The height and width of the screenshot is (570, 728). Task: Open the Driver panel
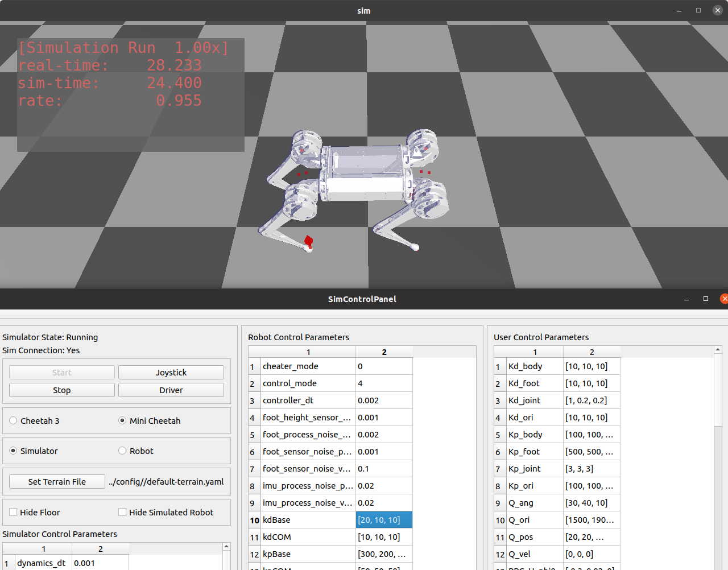tap(171, 390)
